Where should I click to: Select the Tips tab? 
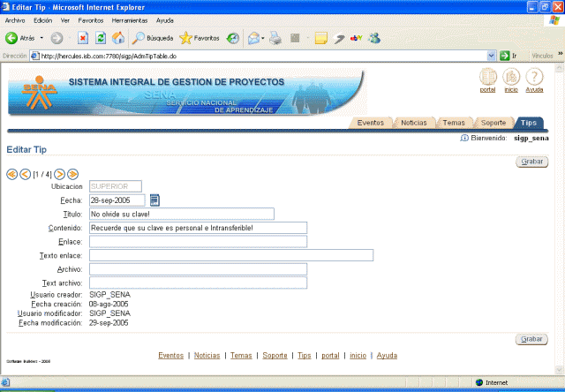(x=529, y=123)
